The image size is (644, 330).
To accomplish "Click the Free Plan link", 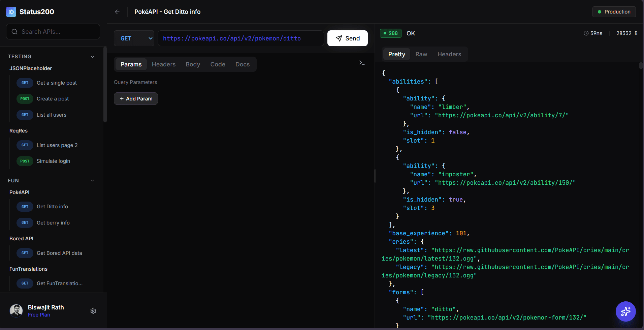I will (x=39, y=315).
